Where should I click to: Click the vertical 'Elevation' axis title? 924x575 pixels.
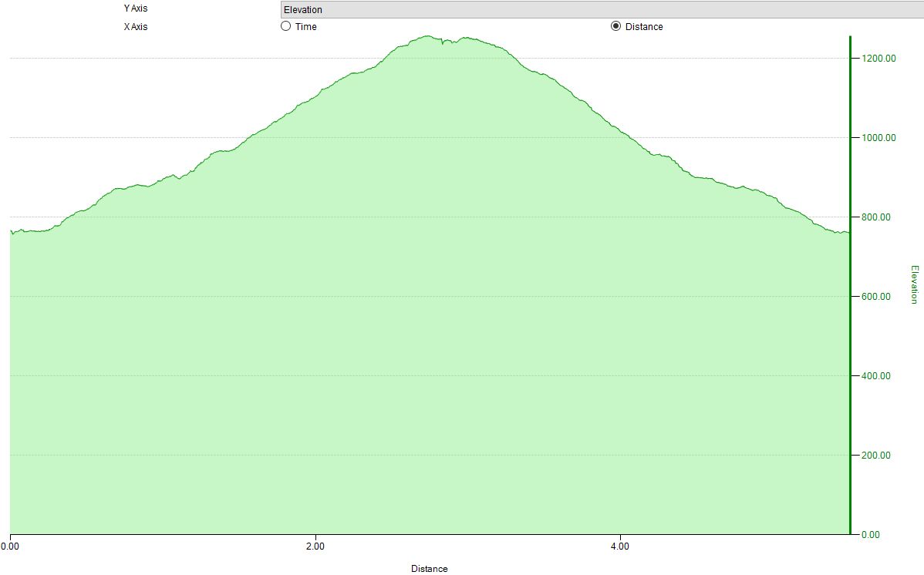coord(915,284)
